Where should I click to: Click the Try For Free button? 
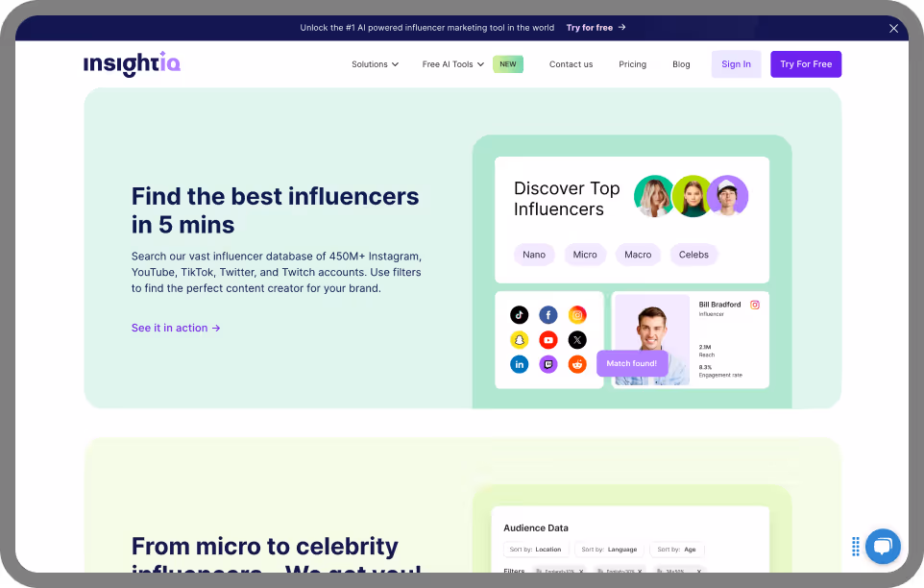pyautogui.click(x=806, y=64)
